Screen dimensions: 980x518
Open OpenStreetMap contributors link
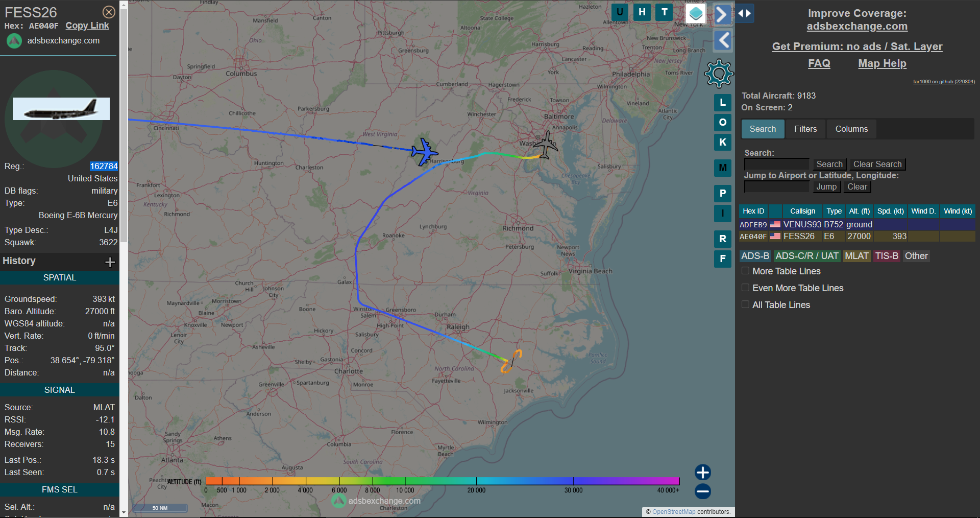pos(674,512)
